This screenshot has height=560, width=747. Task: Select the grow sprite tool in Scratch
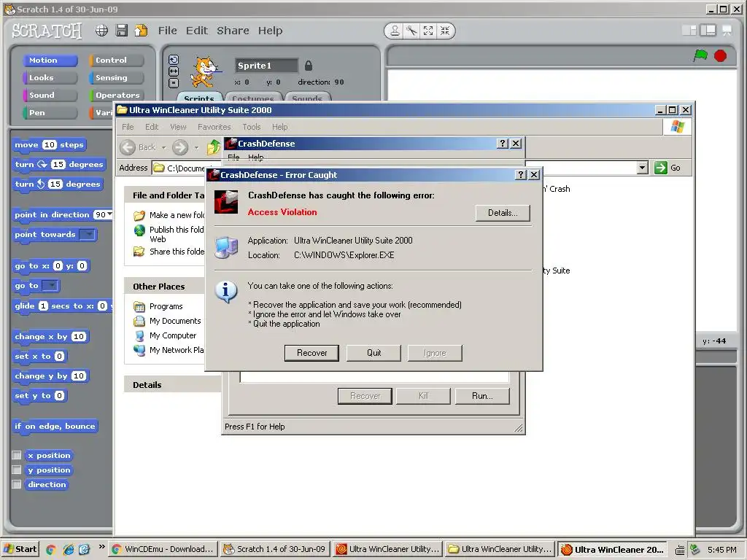click(428, 31)
